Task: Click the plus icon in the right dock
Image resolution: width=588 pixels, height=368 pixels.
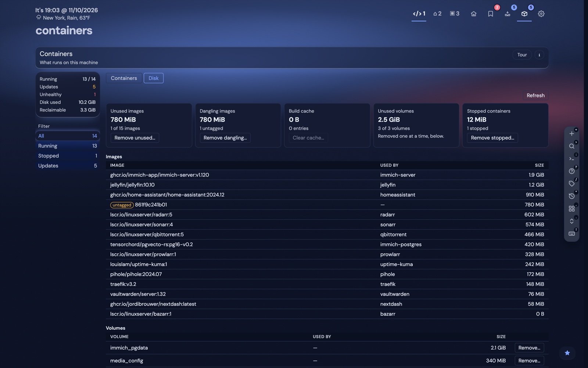Action: coord(572,134)
